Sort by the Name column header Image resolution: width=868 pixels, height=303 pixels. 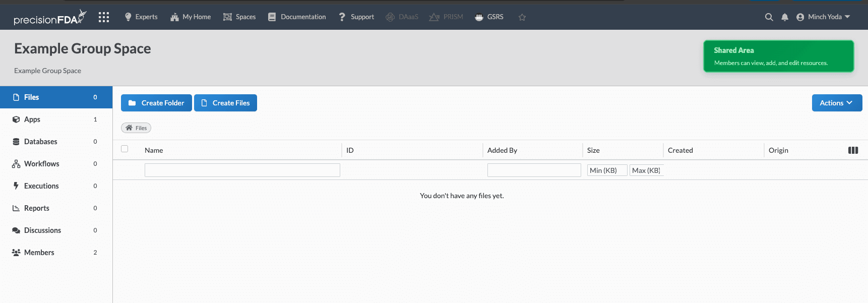(154, 150)
